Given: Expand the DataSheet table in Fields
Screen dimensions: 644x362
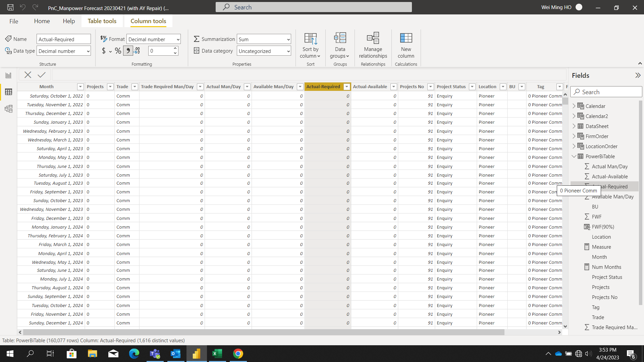Looking at the screenshot, I should (574, 126).
